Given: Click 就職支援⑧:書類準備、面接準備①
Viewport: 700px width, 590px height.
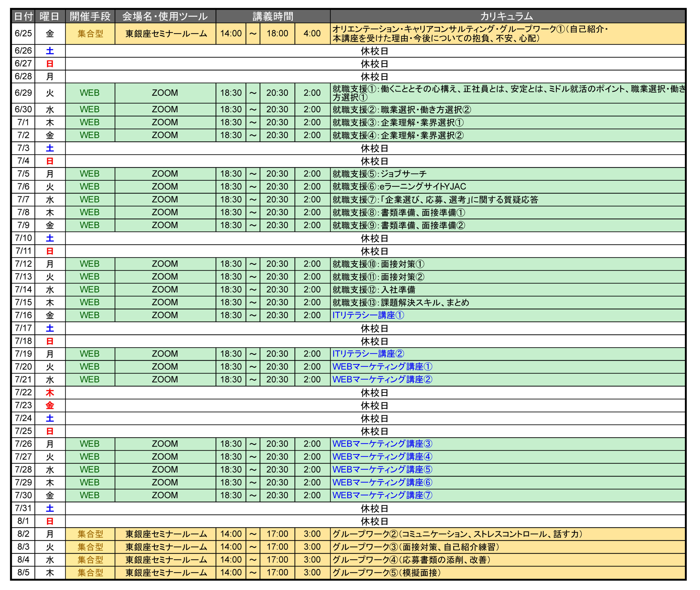Looking at the screenshot, I should coord(399,212).
